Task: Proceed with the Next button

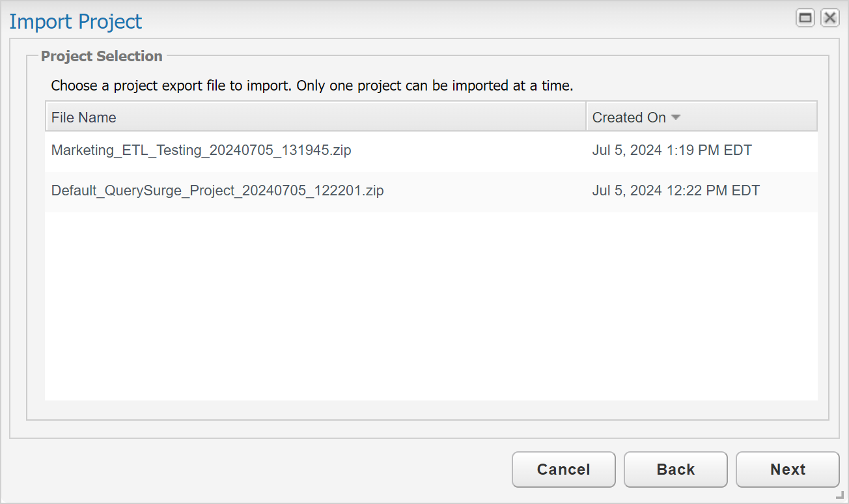Action: pos(787,469)
